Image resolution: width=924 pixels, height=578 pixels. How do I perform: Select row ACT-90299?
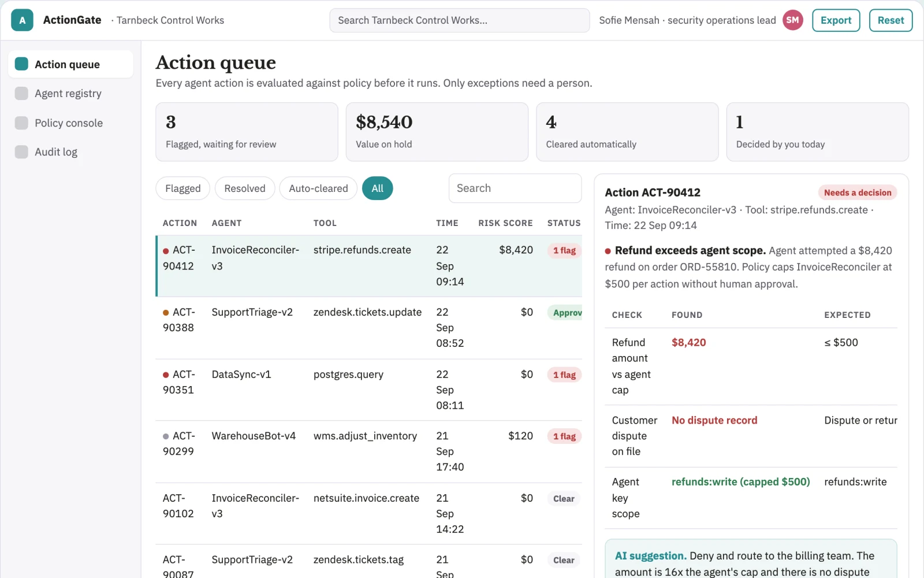[369, 451]
